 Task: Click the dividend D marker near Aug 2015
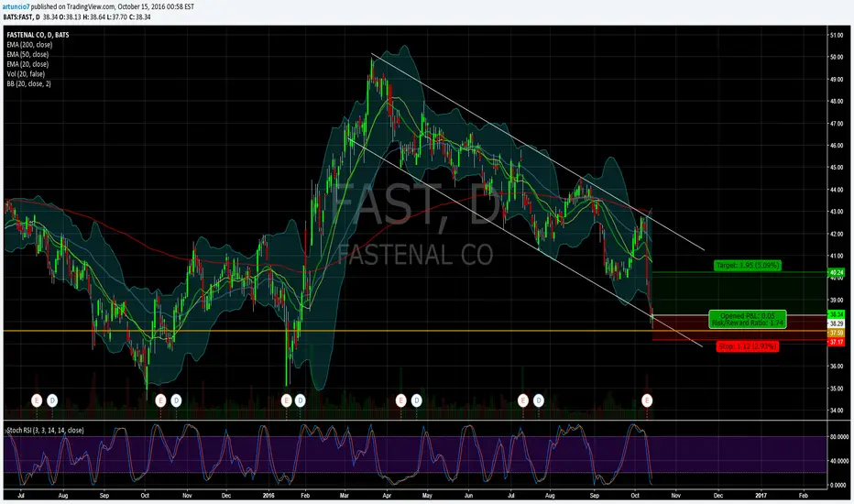tap(52, 400)
